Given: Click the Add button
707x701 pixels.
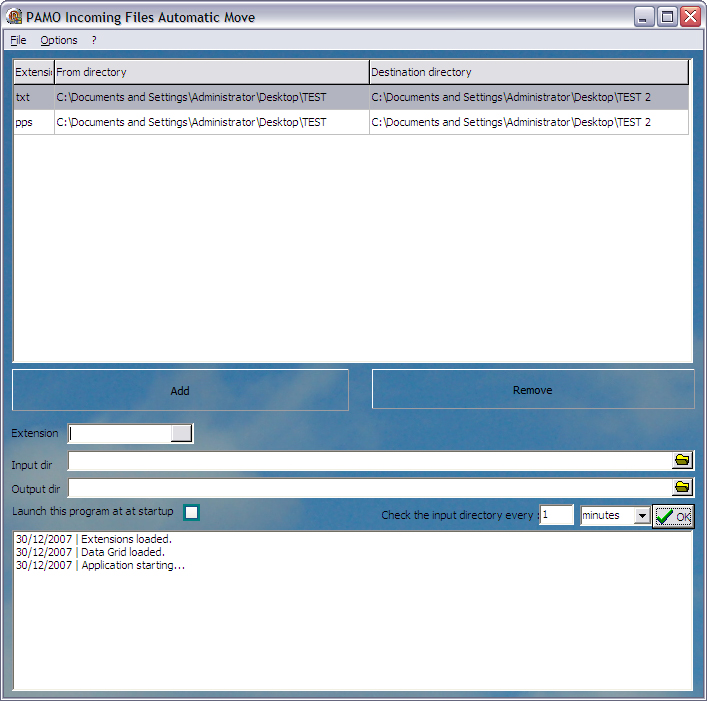Looking at the screenshot, I should point(180,390).
